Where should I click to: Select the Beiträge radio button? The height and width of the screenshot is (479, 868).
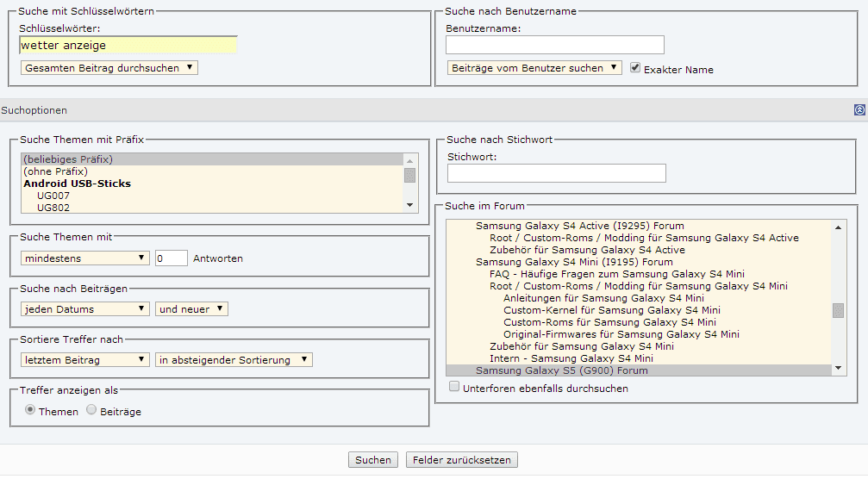coord(91,410)
